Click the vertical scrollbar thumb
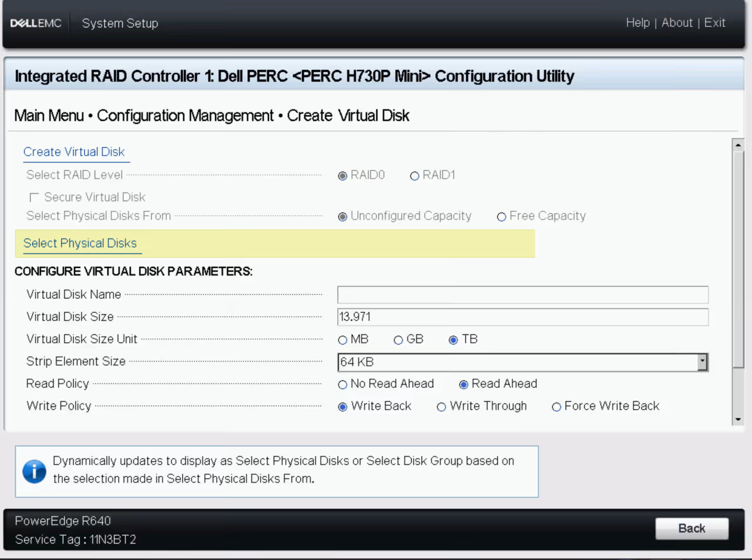 coord(738,259)
